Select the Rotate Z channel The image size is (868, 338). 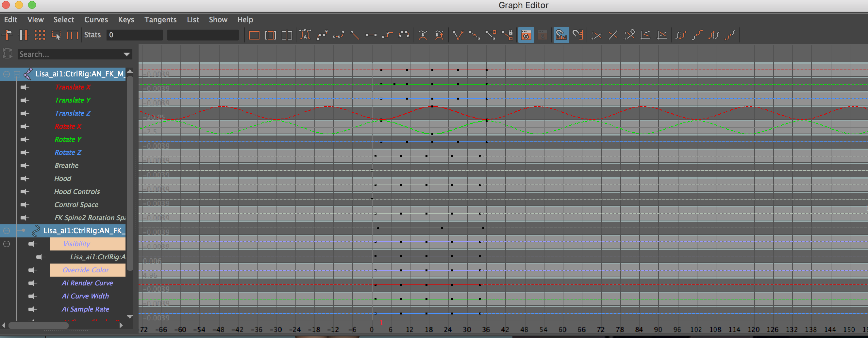68,152
